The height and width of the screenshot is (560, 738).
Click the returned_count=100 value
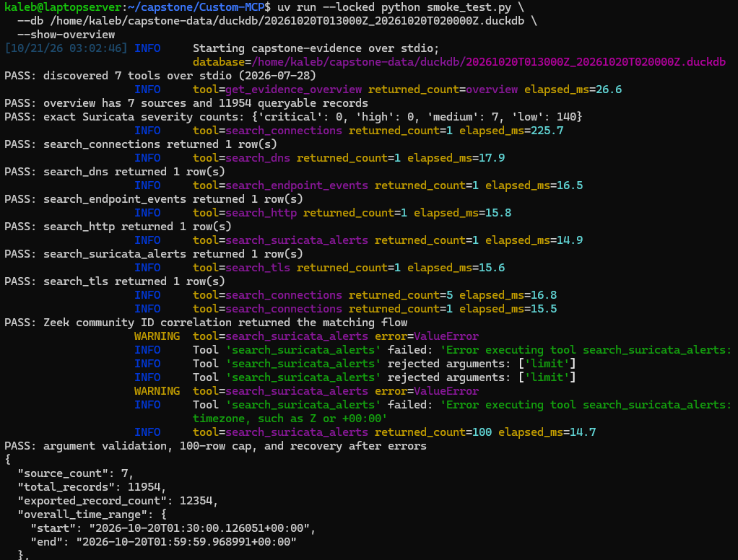pos(433,432)
